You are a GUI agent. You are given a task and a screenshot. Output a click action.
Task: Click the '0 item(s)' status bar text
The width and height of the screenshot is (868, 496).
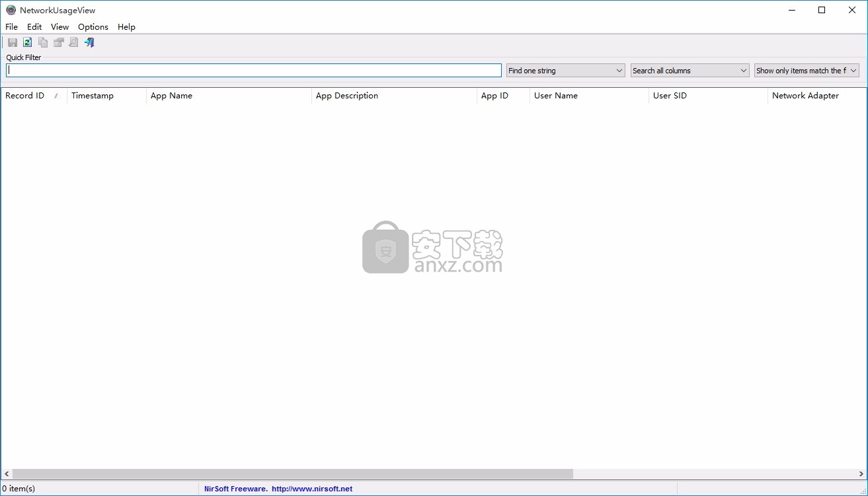(19, 489)
